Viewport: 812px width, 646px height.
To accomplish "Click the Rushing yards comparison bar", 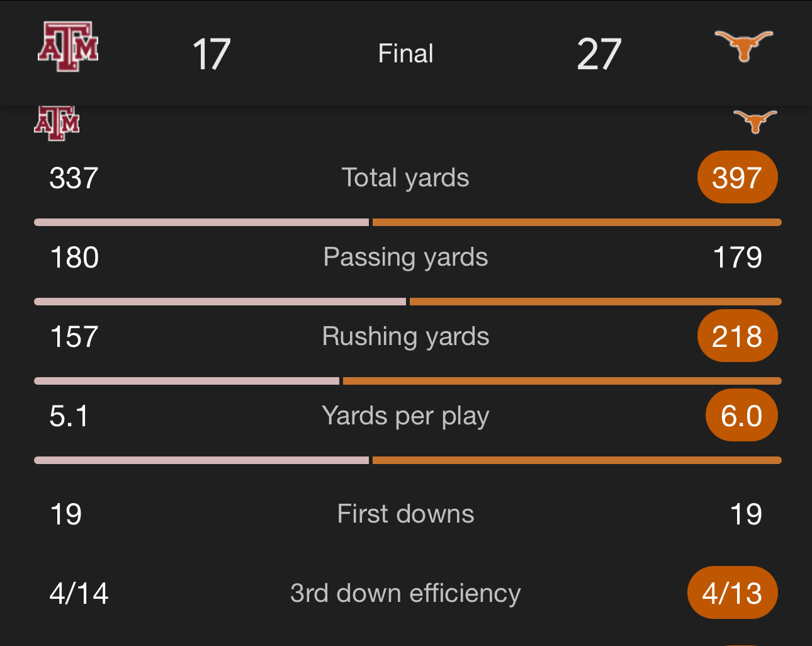I will click(407, 381).
